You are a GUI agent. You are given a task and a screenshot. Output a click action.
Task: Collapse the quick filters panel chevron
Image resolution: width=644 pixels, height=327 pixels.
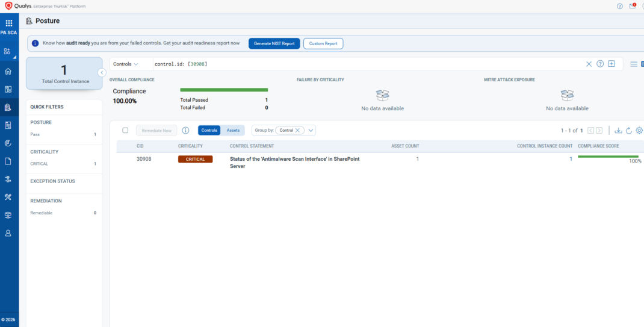tap(102, 73)
